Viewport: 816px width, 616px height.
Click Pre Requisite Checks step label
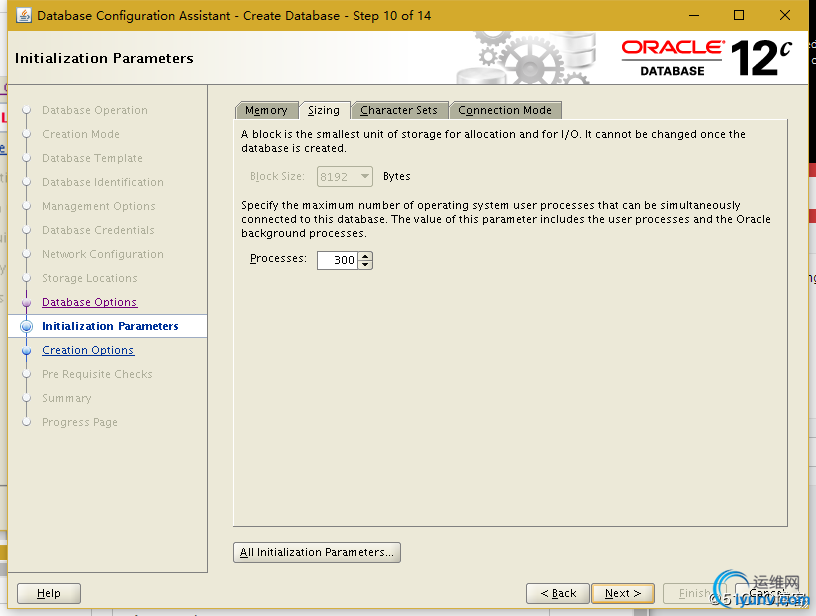tap(97, 374)
